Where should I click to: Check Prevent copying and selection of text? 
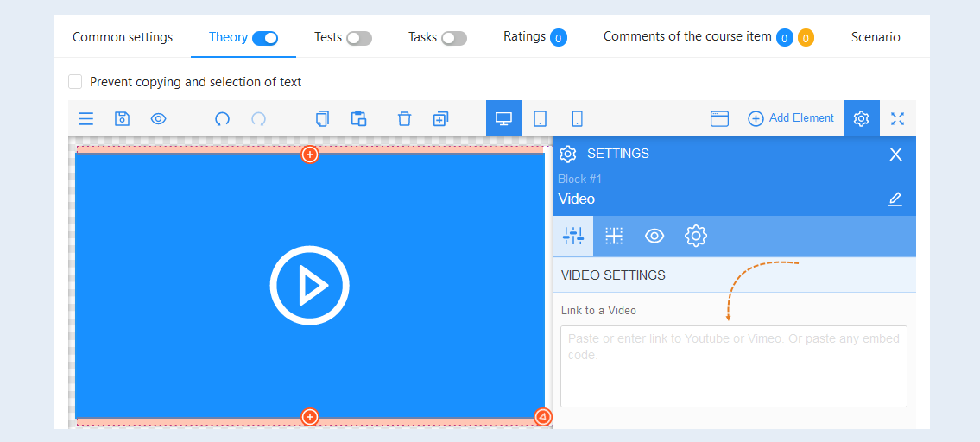click(x=75, y=82)
